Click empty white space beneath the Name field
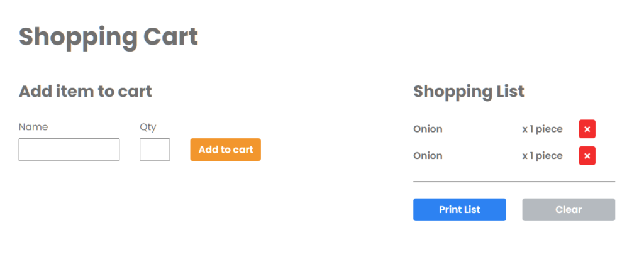Viewport: 644px width, 272px height. coord(69,205)
